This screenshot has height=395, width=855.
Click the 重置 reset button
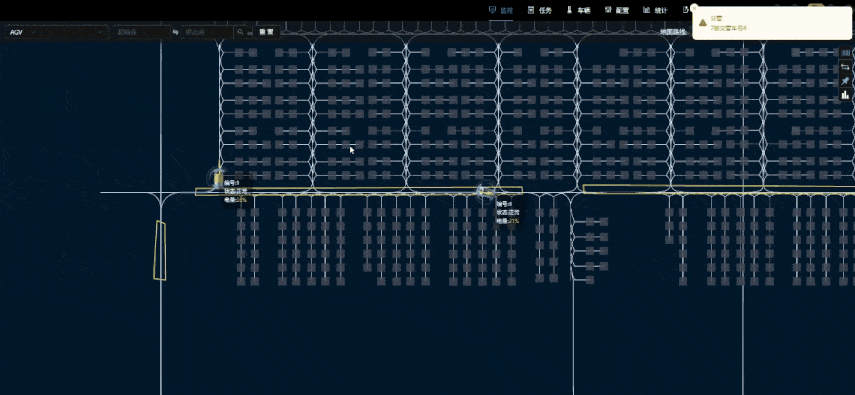266,32
